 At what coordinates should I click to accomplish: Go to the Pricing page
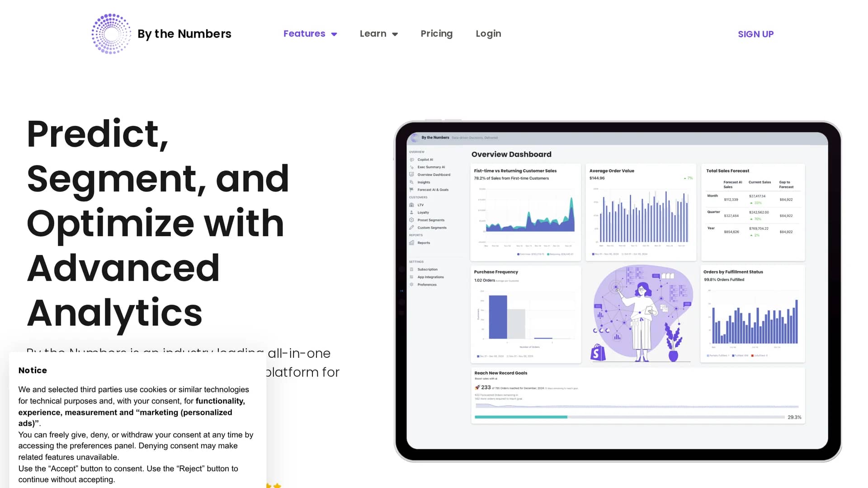coord(436,34)
